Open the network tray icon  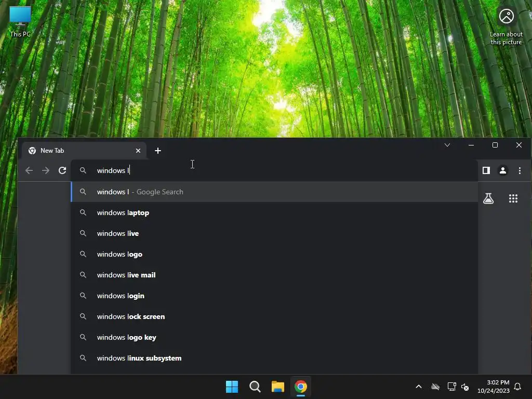(x=451, y=387)
